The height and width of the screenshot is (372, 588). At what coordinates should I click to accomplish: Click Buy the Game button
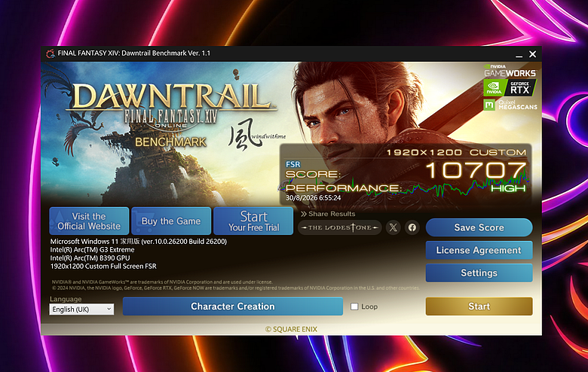[171, 221]
